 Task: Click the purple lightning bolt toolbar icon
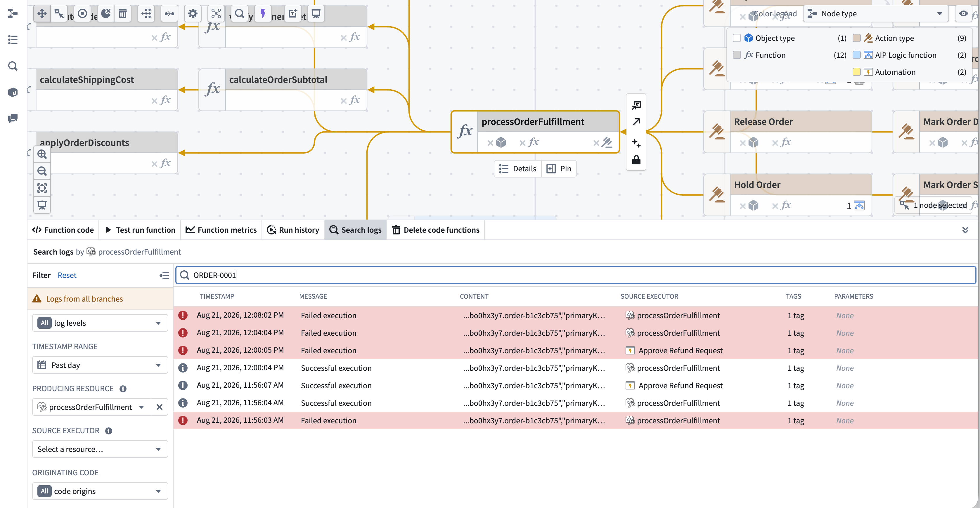click(263, 14)
